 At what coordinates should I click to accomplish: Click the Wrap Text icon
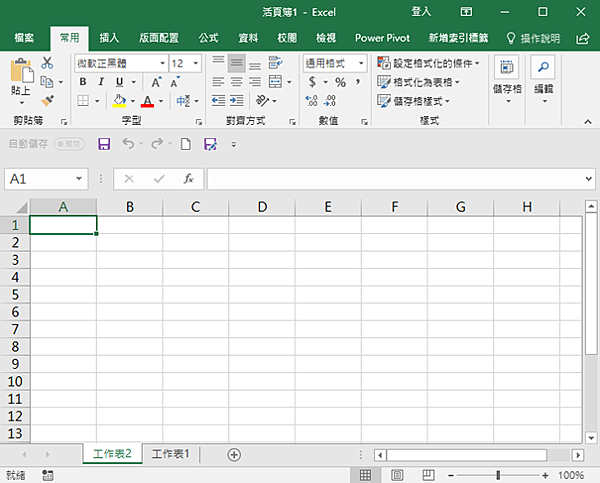click(276, 63)
